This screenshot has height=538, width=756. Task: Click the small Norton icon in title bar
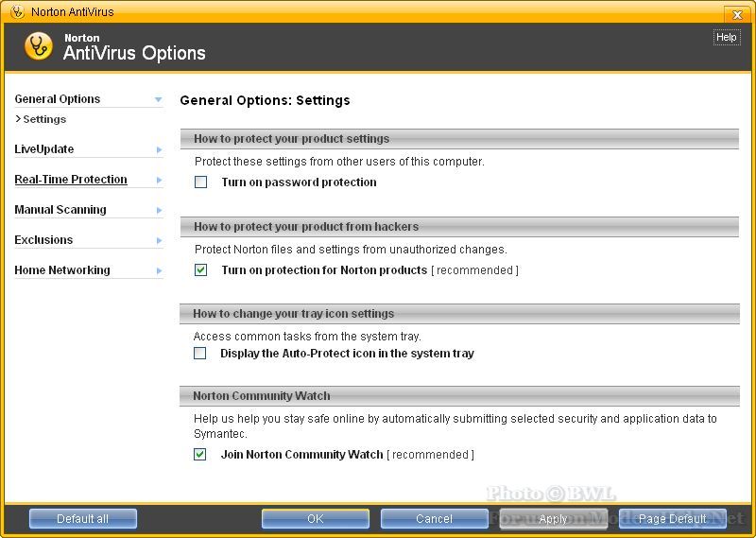point(17,11)
